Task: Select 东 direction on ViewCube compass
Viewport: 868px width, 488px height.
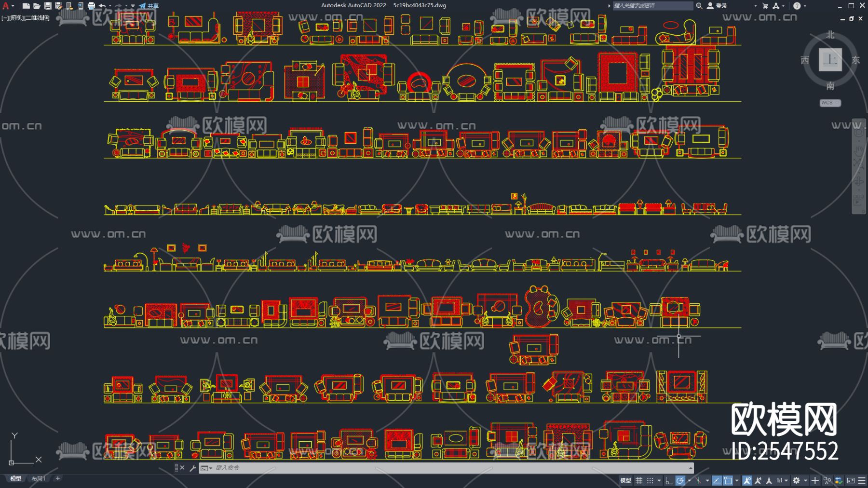Action: click(x=856, y=60)
